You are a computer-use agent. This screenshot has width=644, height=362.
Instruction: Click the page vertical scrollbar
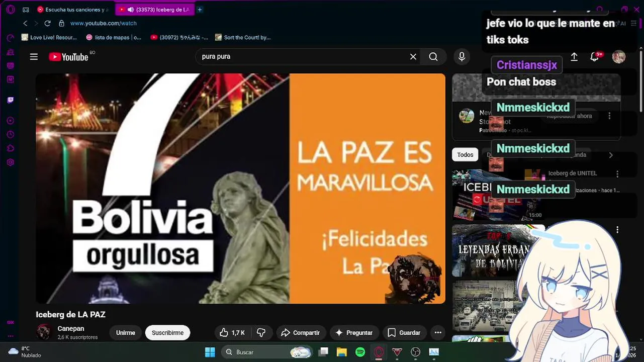click(x=641, y=80)
